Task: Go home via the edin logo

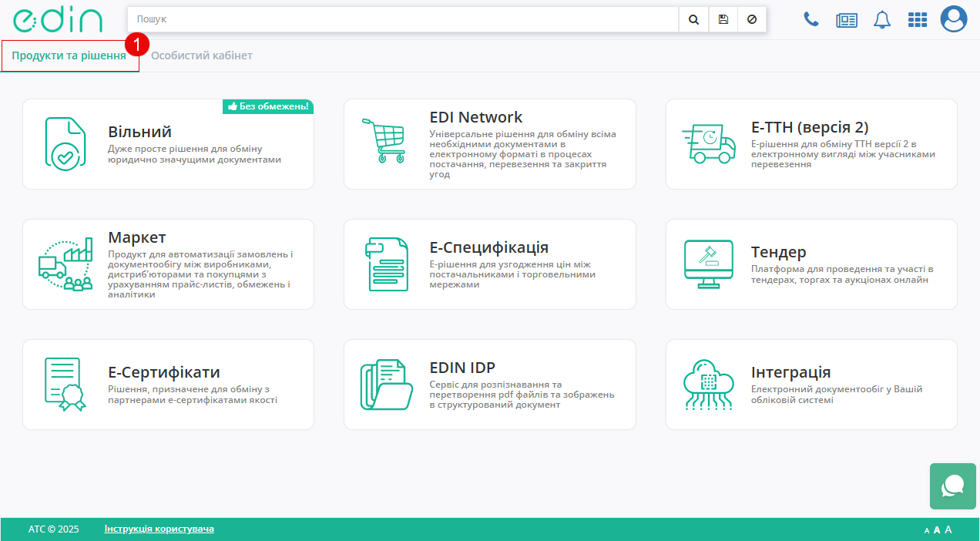Action: pyautogui.click(x=58, y=20)
